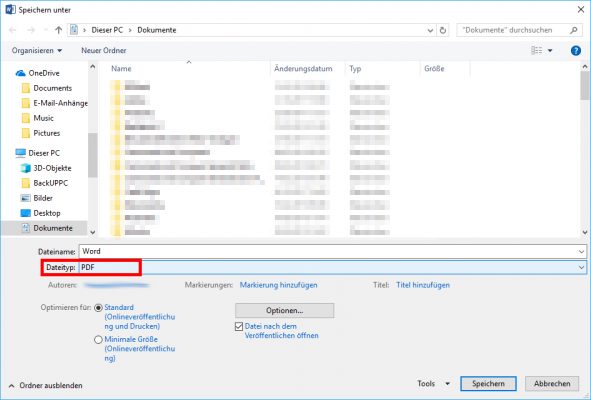Go back with the back arrow

pyautogui.click(x=12, y=30)
